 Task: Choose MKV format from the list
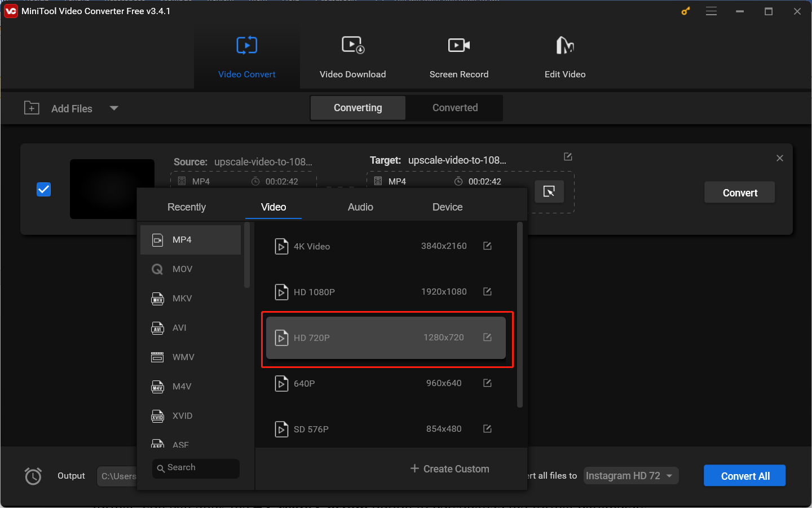tap(191, 299)
